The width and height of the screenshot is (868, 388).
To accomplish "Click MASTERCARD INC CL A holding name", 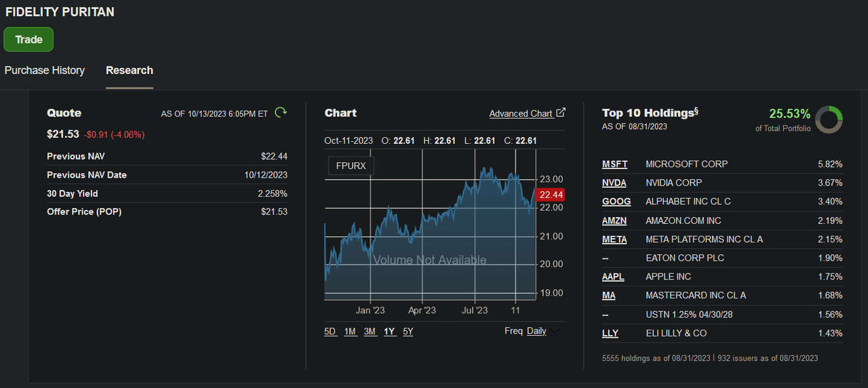I will 696,295.
